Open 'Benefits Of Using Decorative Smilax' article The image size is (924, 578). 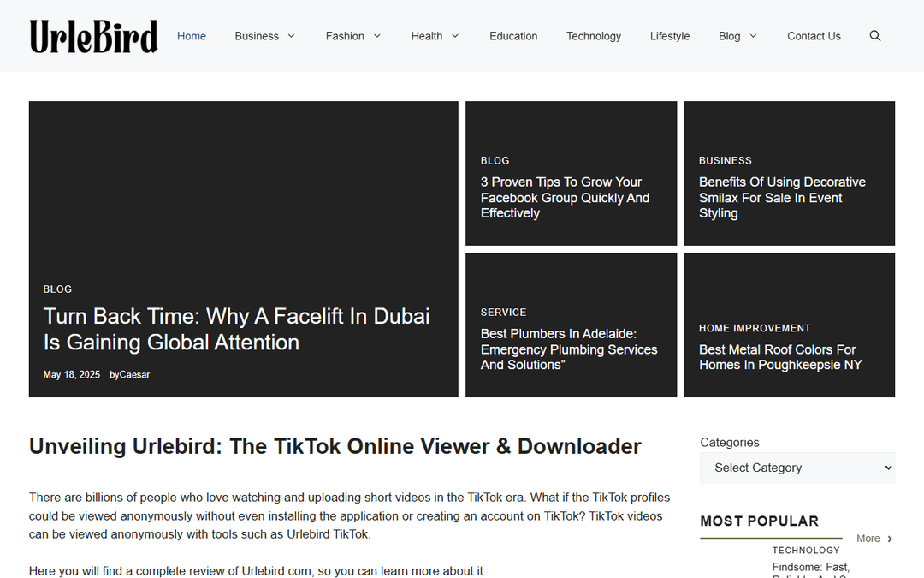click(x=782, y=198)
